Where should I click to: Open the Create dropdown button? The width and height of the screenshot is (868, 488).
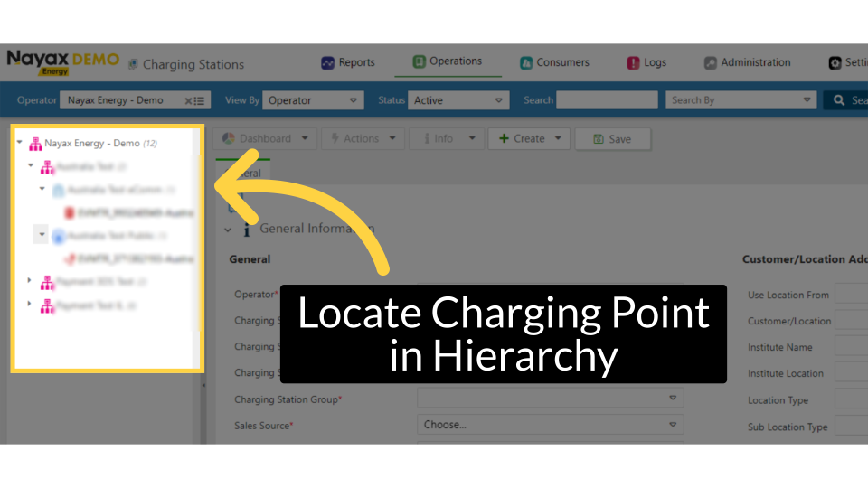[529, 138]
